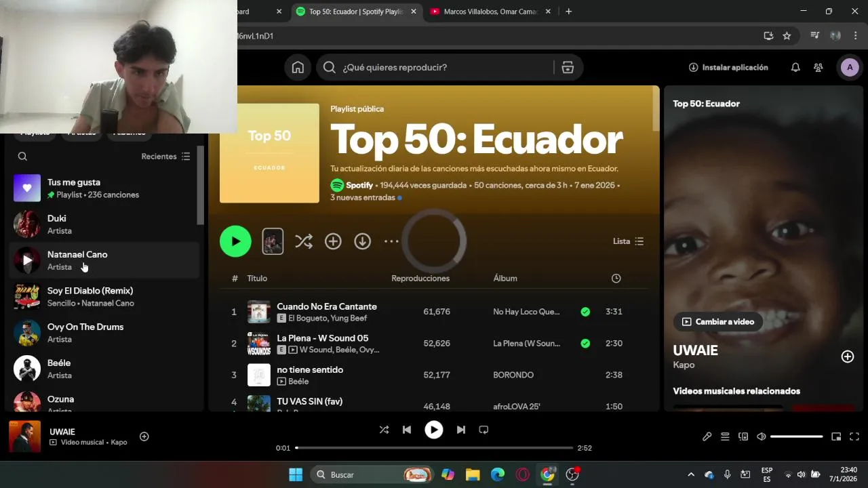Viewport: 868px width, 488px height.
Task: Open album No Hay Loco Que... link
Action: [526, 312]
